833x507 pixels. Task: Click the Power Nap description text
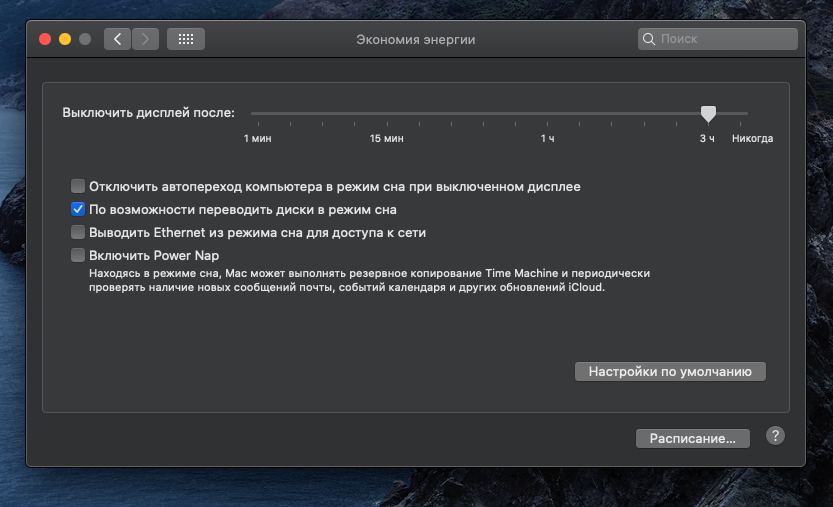[x=369, y=280]
